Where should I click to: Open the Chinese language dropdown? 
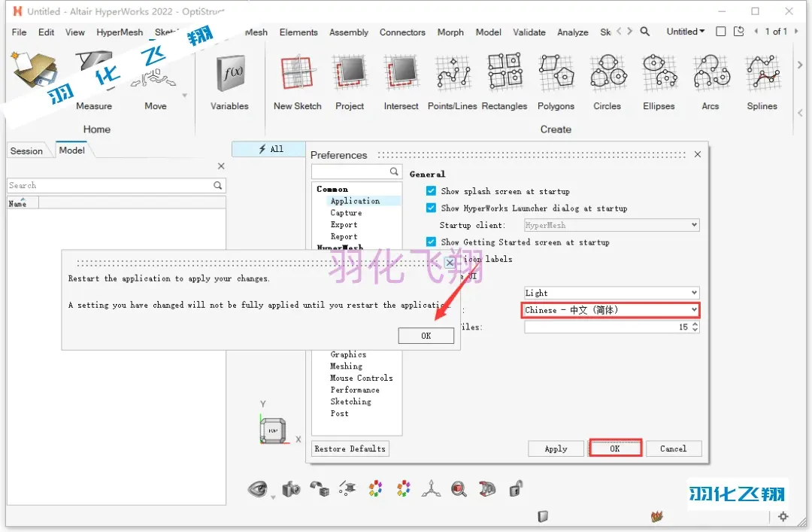tap(610, 310)
